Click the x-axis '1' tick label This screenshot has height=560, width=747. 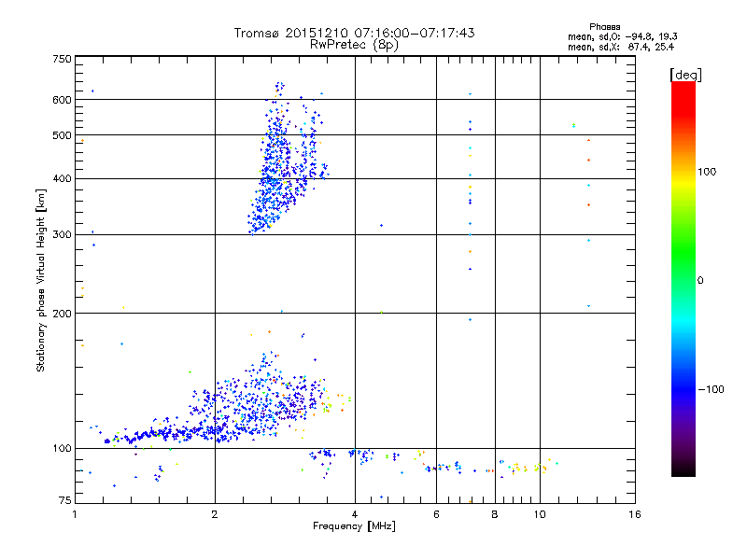click(x=75, y=514)
